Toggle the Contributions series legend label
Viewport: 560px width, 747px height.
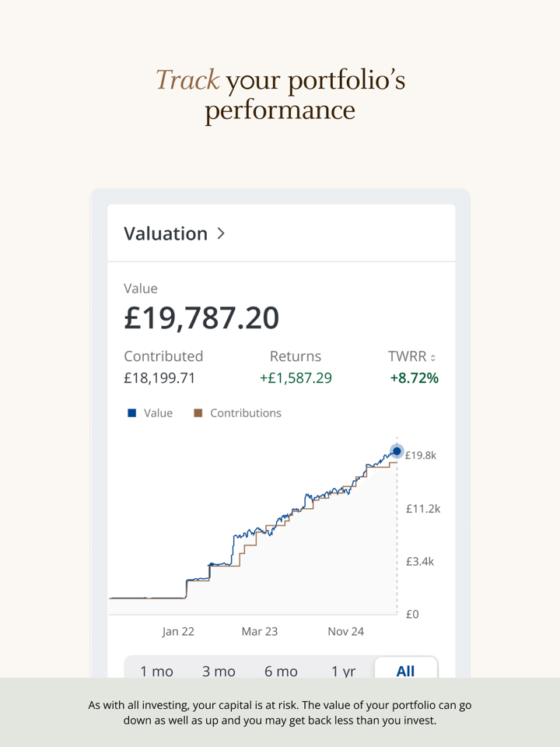coord(245,413)
